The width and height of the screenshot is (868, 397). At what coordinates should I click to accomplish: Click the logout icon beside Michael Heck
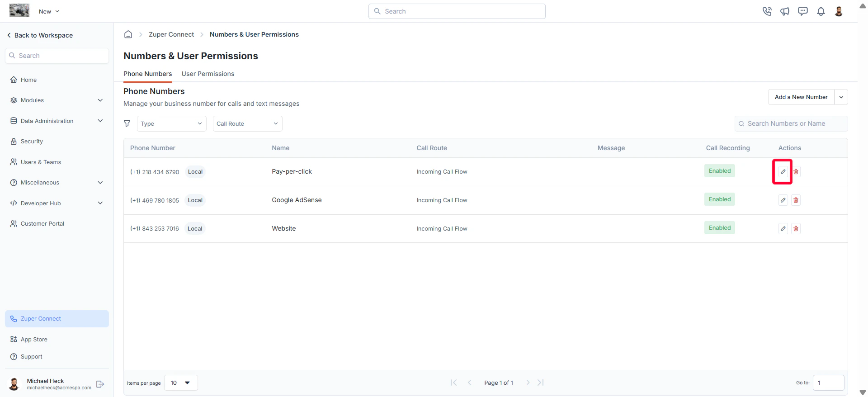click(100, 384)
